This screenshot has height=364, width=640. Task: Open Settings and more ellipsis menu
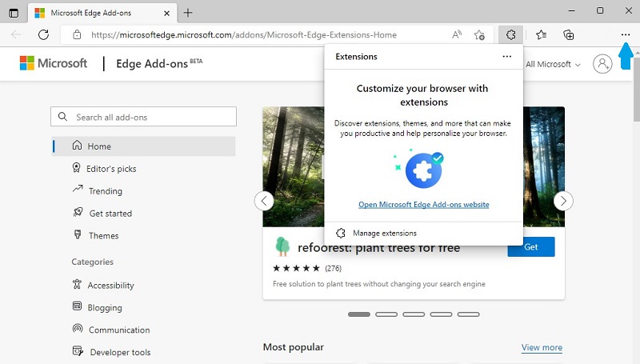[x=626, y=34]
